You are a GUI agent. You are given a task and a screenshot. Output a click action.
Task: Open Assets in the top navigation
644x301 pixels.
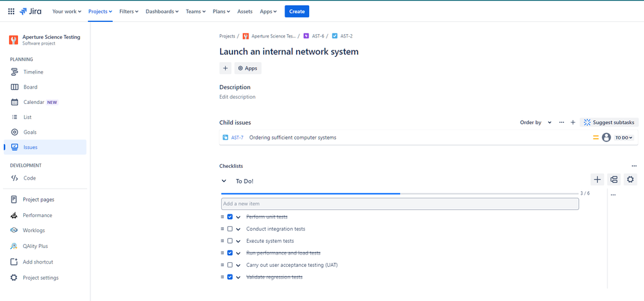[x=245, y=12]
